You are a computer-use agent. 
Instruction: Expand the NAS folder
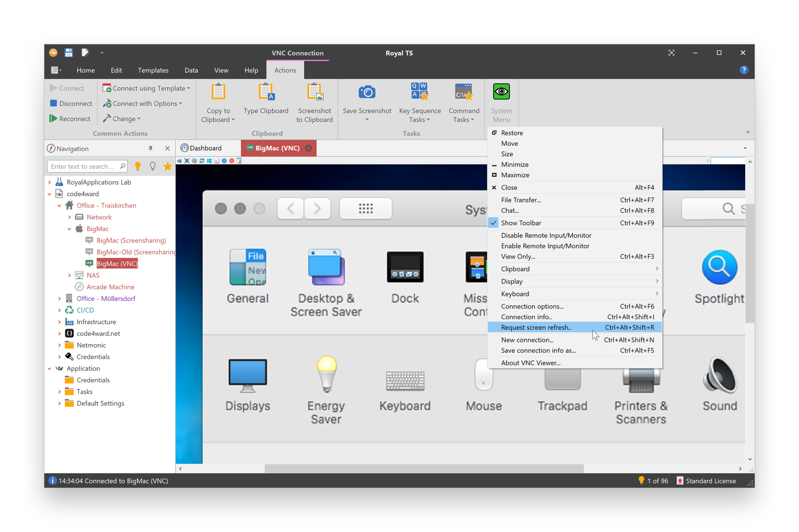(x=69, y=275)
